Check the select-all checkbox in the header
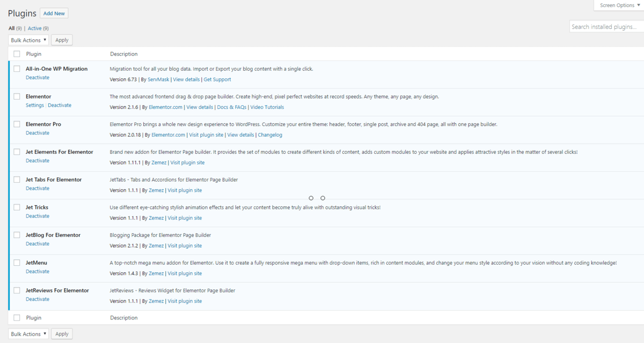 tap(17, 54)
